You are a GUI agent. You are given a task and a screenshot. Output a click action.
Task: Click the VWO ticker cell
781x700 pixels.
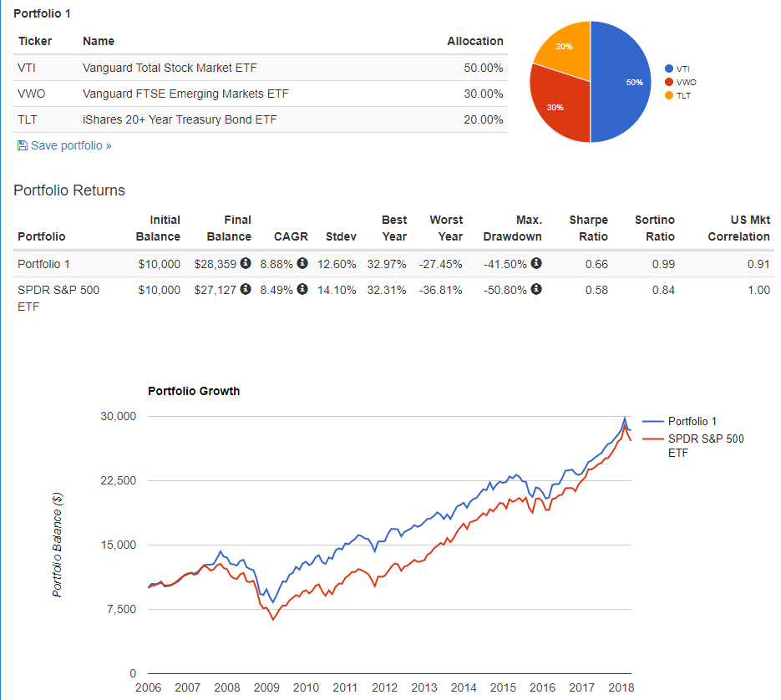[32, 94]
